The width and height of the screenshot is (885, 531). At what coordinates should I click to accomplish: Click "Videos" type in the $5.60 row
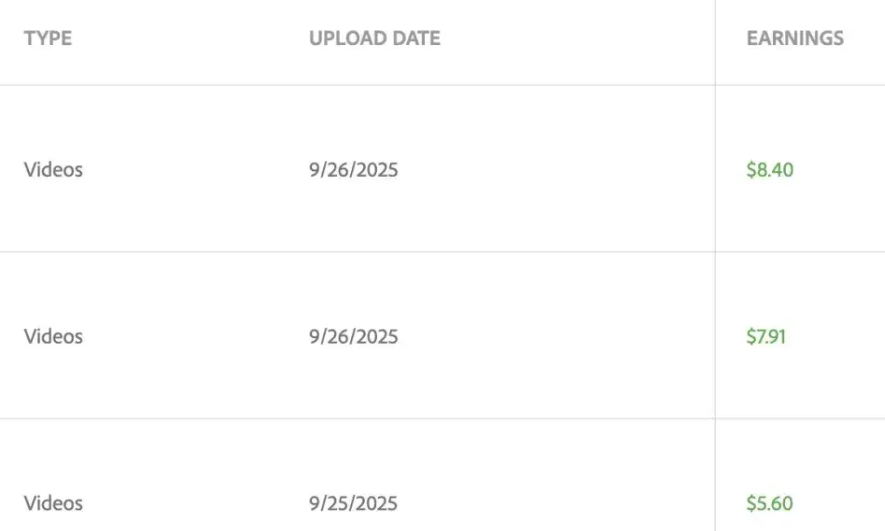point(53,503)
